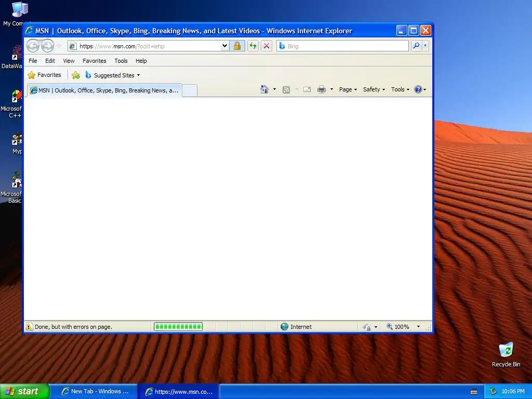The image size is (532, 399).
Task: Click the security lock icon
Action: point(237,46)
